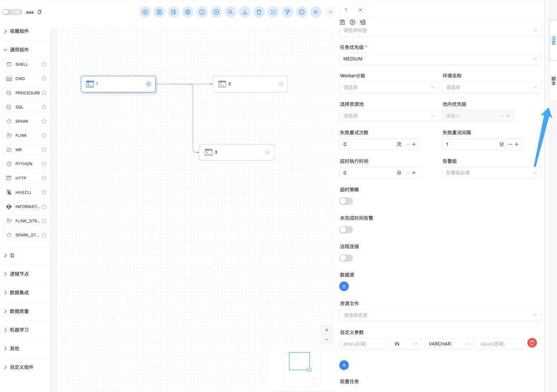The width and height of the screenshot is (557, 392).
Task: Turn on the 未完成时间告警 switch
Action: [x=346, y=230]
